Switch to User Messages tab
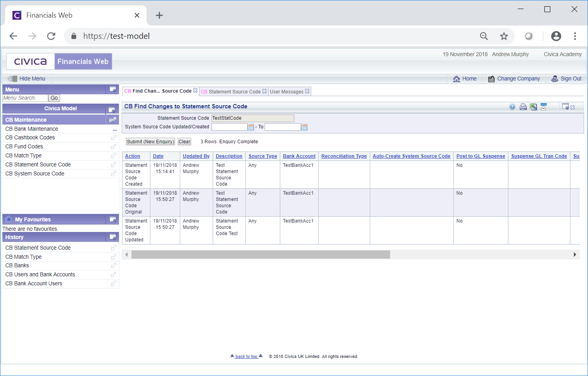The height and width of the screenshot is (376, 588). 287,91
